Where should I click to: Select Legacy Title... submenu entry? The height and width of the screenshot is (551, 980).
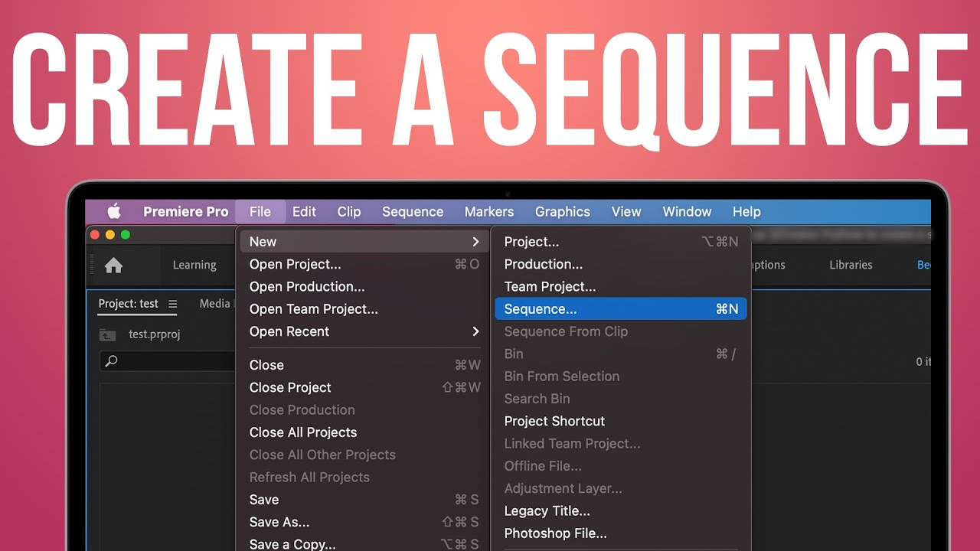[x=621, y=510]
